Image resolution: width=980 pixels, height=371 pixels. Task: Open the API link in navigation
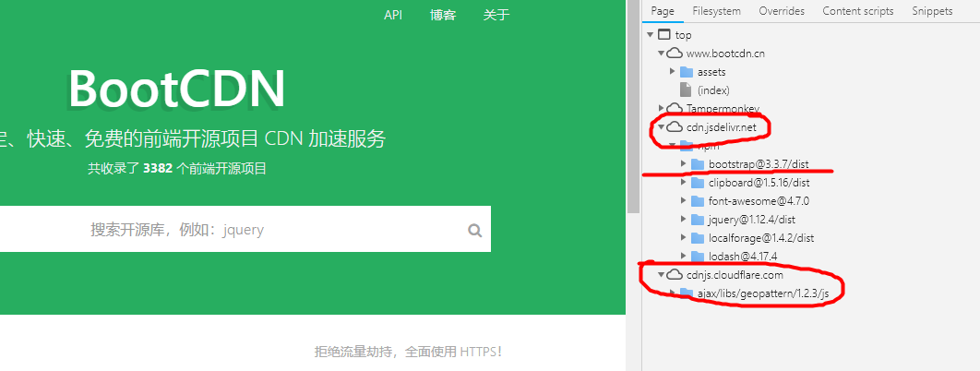point(393,15)
